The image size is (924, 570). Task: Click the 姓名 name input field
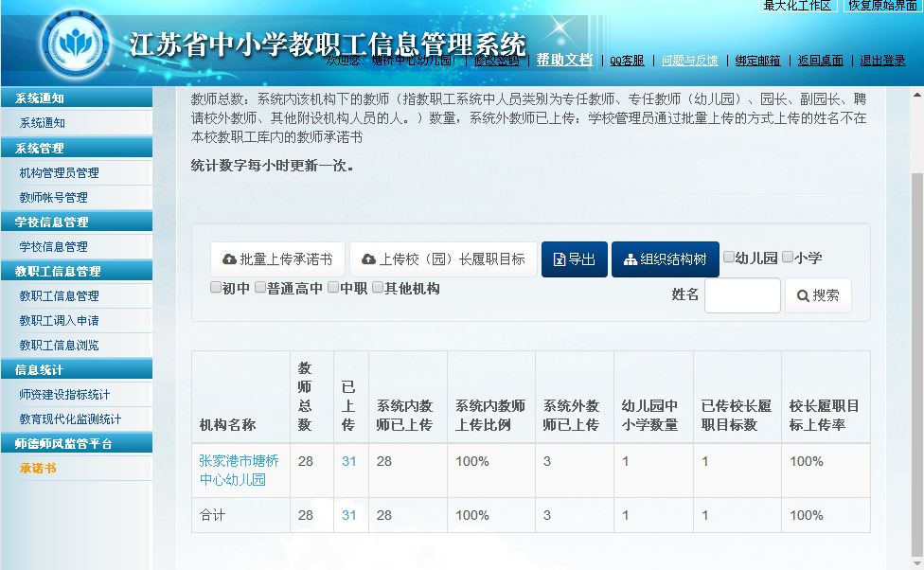click(743, 294)
